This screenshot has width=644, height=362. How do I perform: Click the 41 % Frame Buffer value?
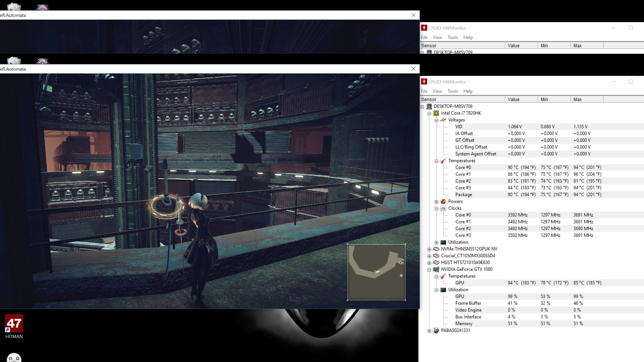tap(512, 303)
